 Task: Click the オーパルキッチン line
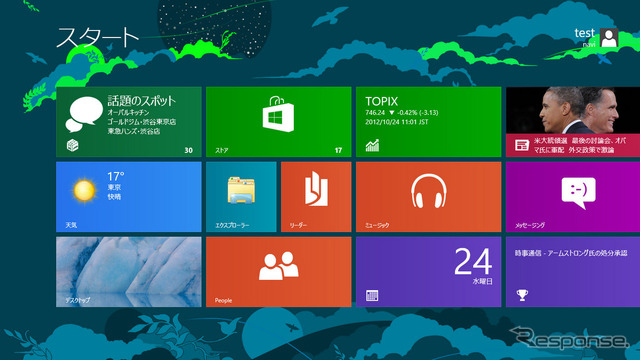(x=128, y=112)
